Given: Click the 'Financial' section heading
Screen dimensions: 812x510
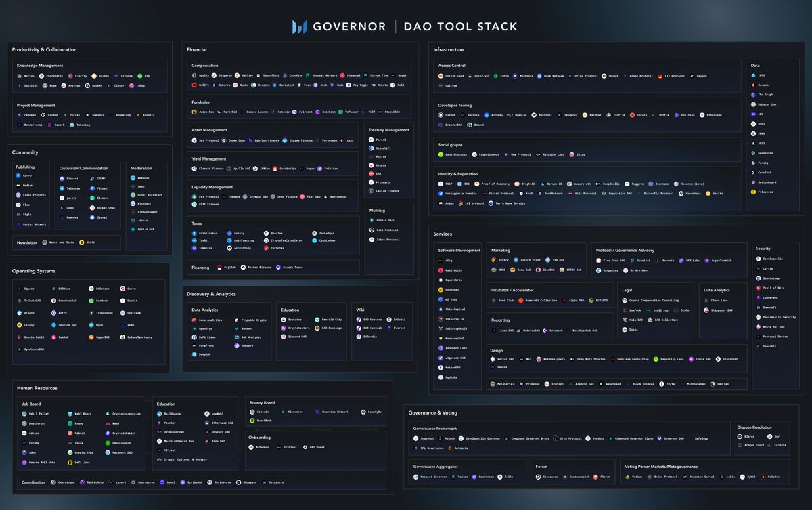Looking at the screenshot, I should [x=198, y=49].
